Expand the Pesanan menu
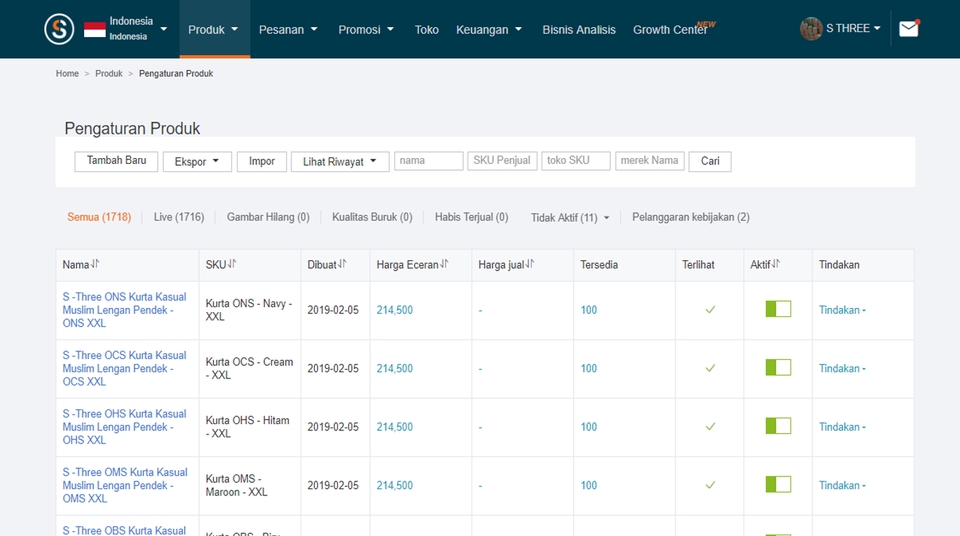This screenshot has width=960, height=536. tap(288, 29)
